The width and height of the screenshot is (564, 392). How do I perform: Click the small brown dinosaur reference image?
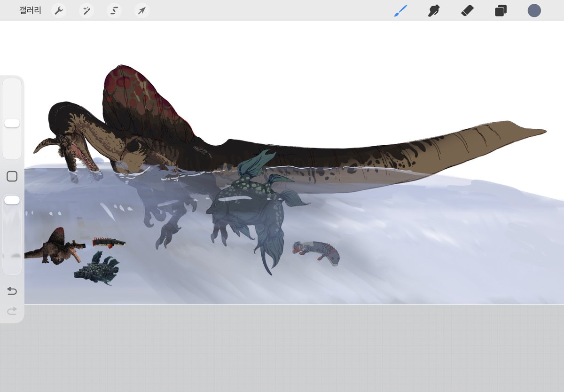[x=54, y=245]
